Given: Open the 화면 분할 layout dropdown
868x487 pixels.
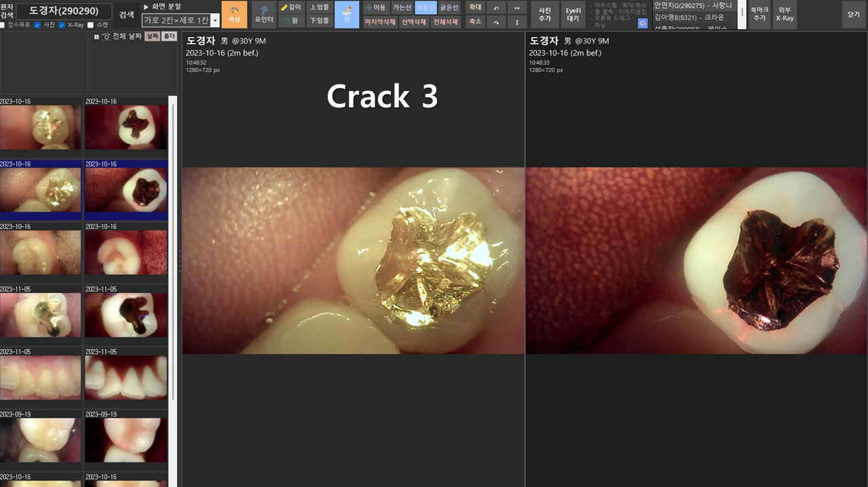Looking at the screenshot, I should [181, 20].
